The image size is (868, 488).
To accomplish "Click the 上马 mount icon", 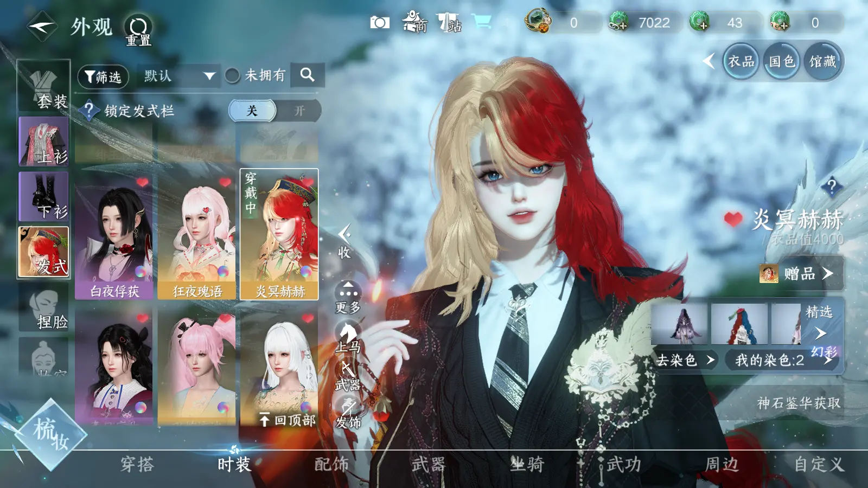I will pos(347,337).
